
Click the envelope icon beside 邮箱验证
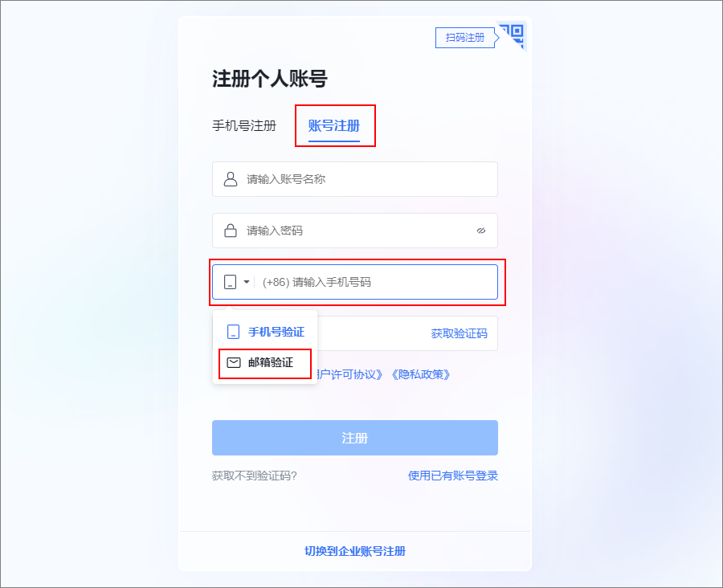coord(234,362)
